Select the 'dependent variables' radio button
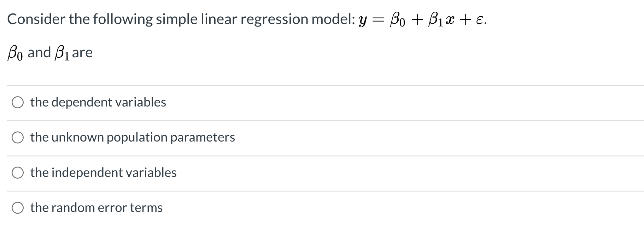Screen dimensions: 644x230 click(x=18, y=103)
